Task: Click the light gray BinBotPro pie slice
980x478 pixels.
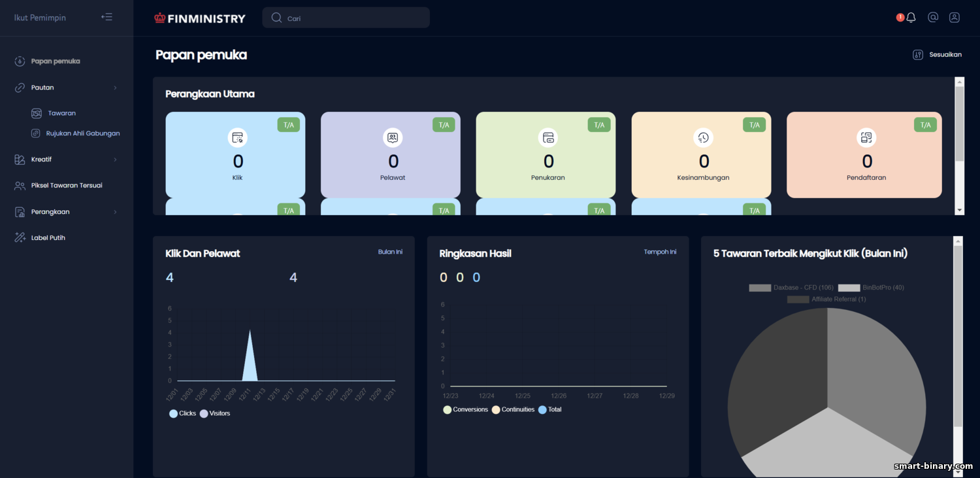Action: point(828,445)
